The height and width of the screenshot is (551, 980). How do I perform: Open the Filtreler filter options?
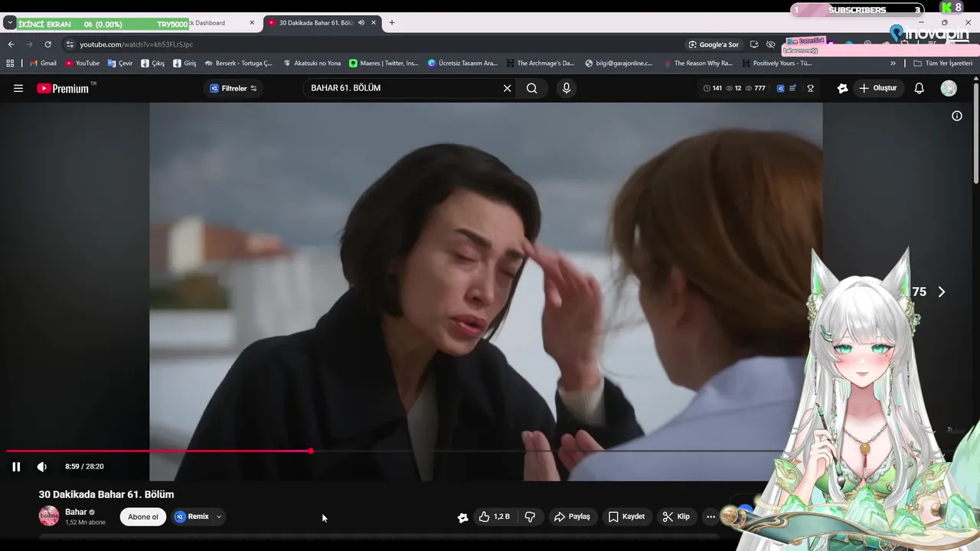click(234, 88)
